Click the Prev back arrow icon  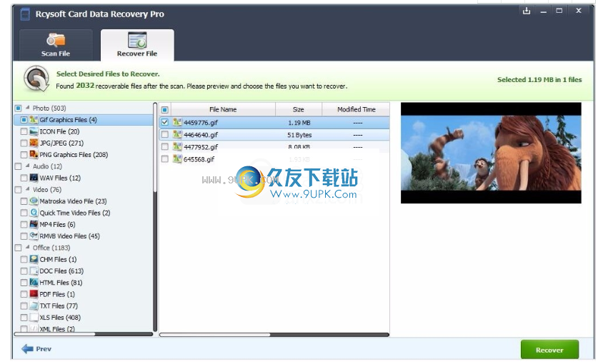[27, 349]
